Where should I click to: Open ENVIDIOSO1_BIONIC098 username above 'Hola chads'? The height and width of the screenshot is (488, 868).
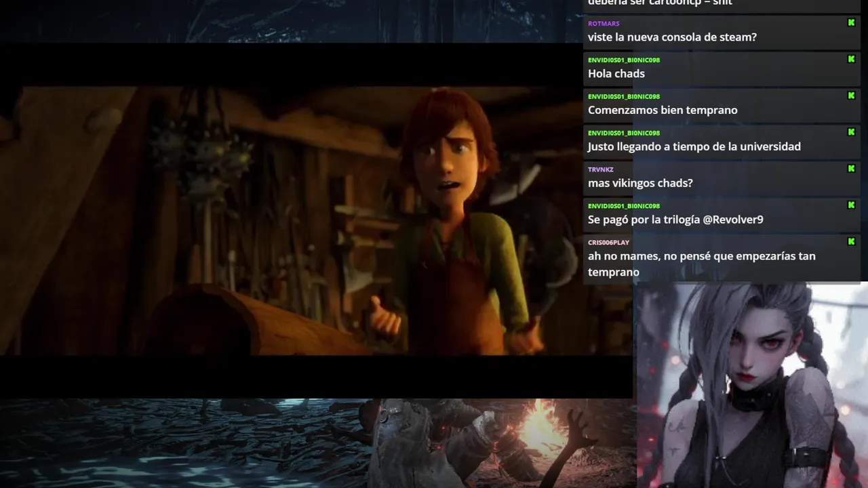pyautogui.click(x=624, y=60)
